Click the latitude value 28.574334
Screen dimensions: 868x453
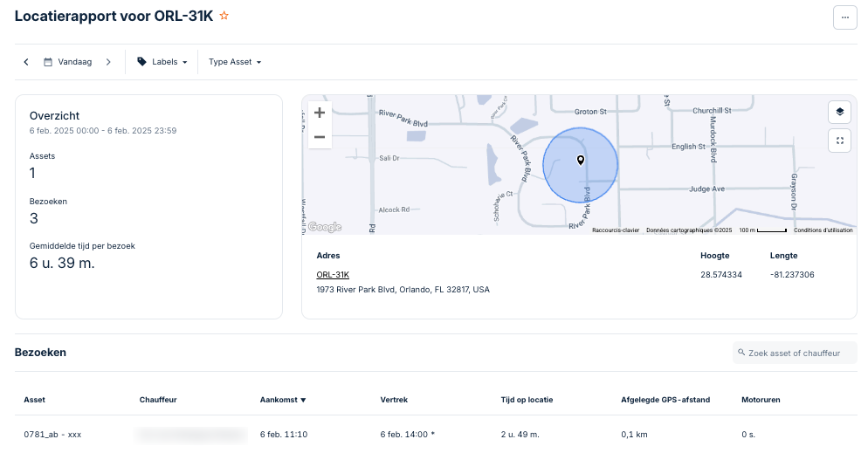point(720,275)
